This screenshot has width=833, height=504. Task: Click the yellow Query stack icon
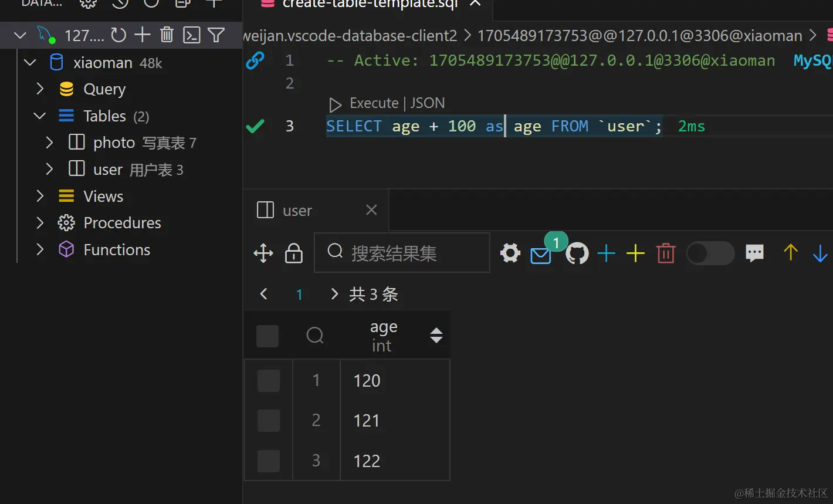point(66,89)
